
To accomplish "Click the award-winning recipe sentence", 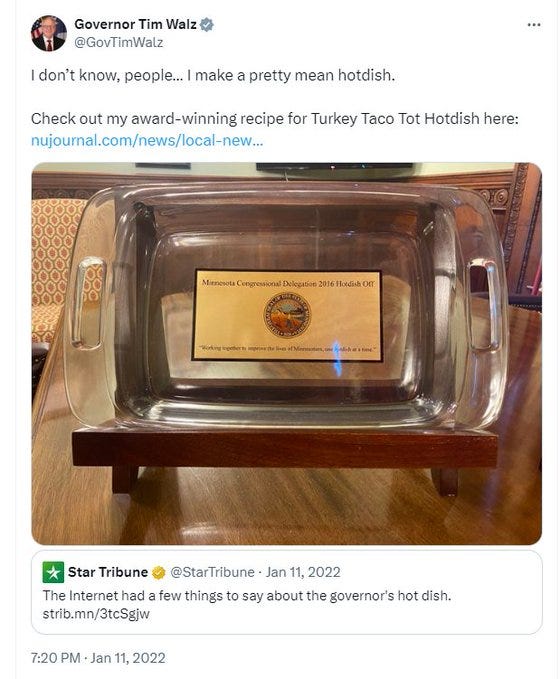I will [275, 119].
